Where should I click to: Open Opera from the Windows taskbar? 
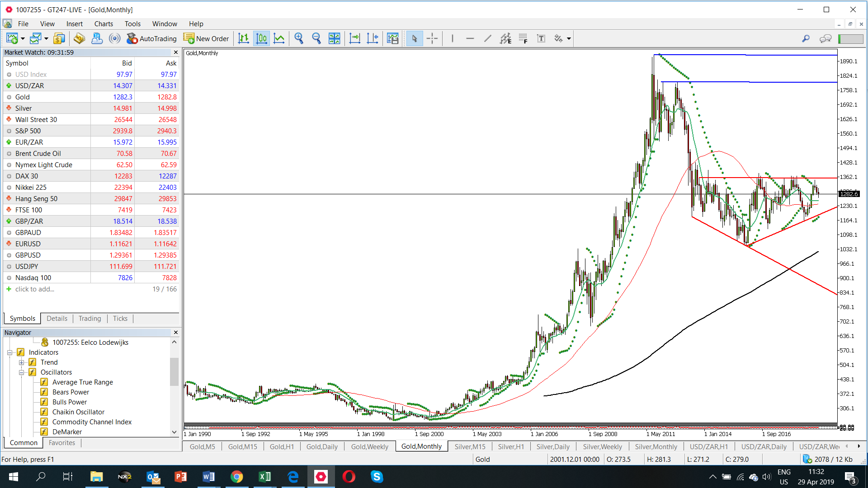(x=349, y=477)
